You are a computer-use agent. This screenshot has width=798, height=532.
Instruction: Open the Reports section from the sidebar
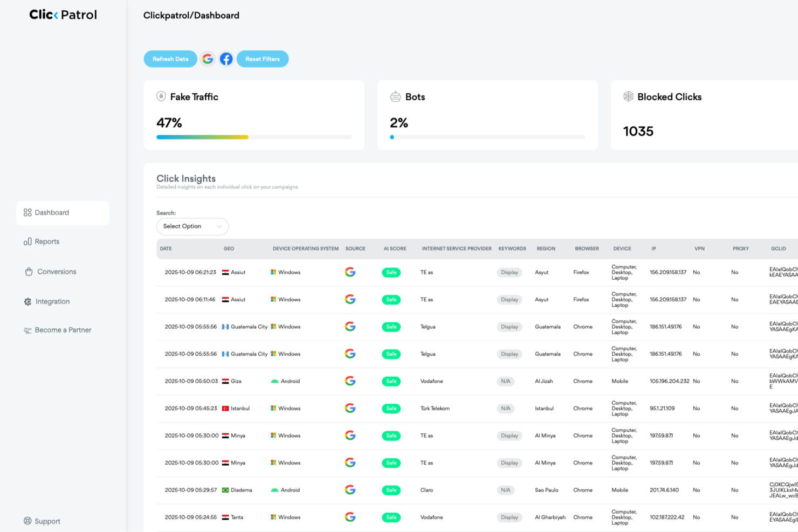tap(47, 241)
